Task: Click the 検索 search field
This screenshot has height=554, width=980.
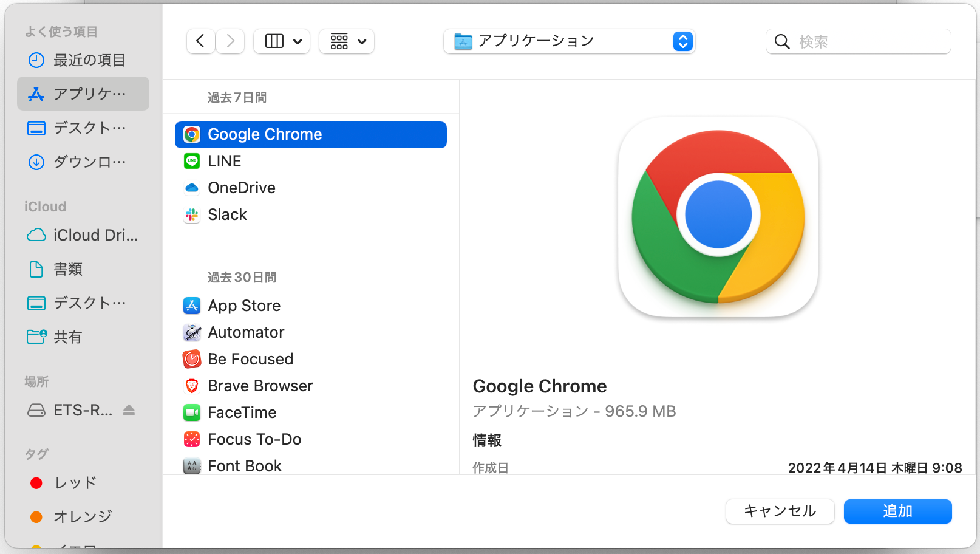Action: (x=858, y=41)
